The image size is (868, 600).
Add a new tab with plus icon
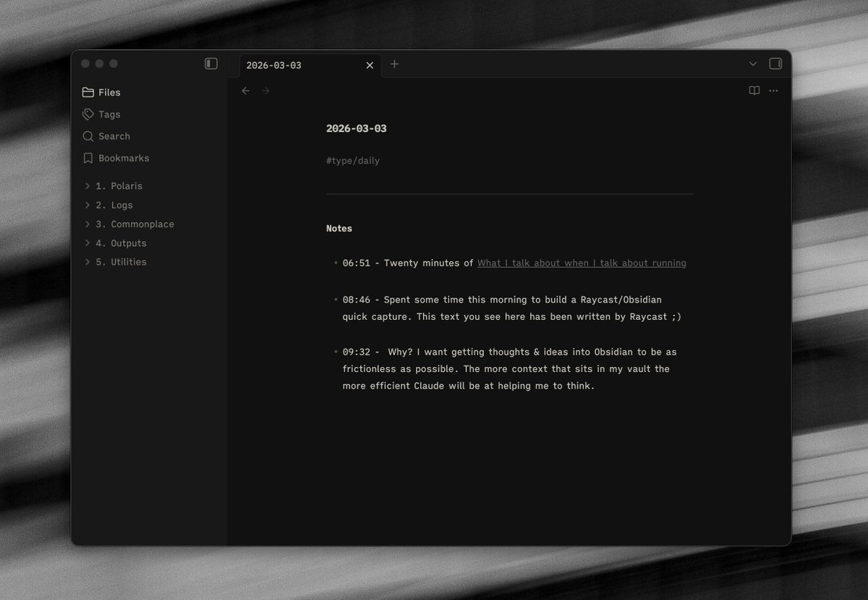[394, 64]
